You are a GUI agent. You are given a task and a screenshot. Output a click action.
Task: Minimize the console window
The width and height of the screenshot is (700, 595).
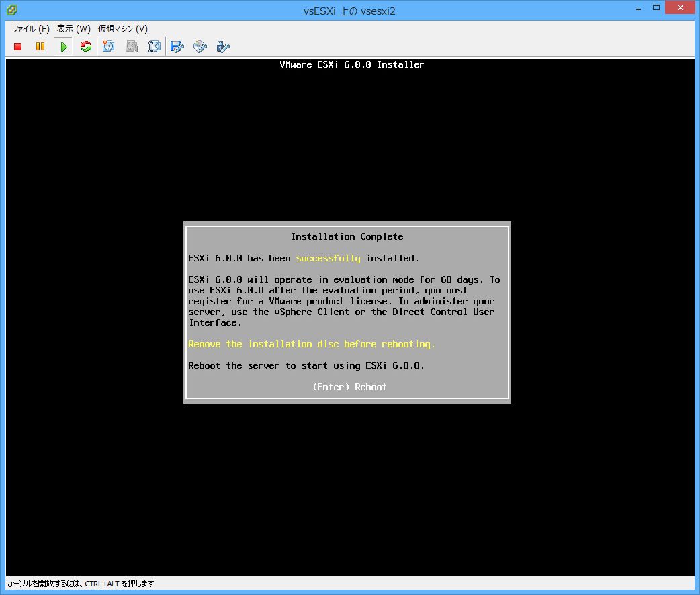[x=638, y=8]
